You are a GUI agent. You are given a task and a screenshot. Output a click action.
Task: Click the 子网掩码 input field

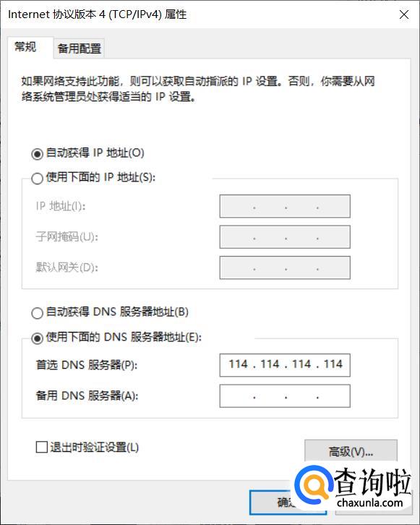[x=285, y=237]
